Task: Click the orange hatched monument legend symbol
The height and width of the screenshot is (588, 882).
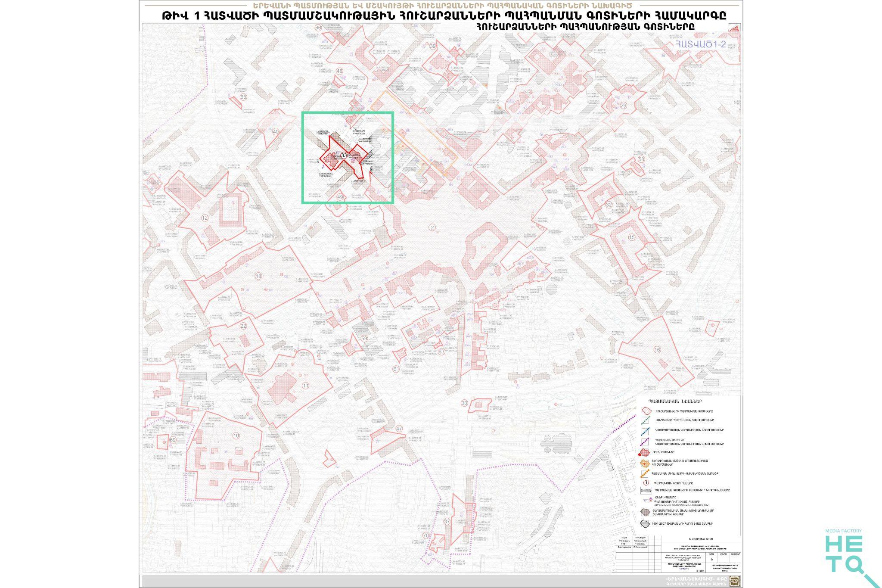Action: coord(645,463)
